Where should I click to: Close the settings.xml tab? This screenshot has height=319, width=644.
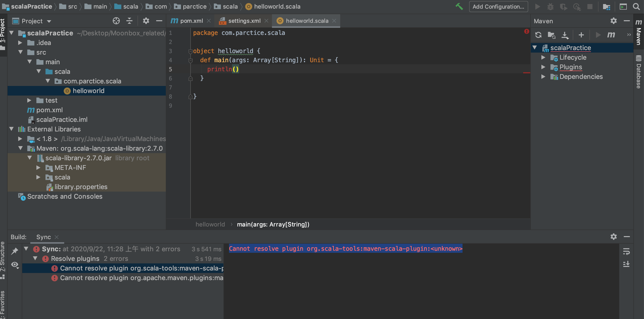266,21
